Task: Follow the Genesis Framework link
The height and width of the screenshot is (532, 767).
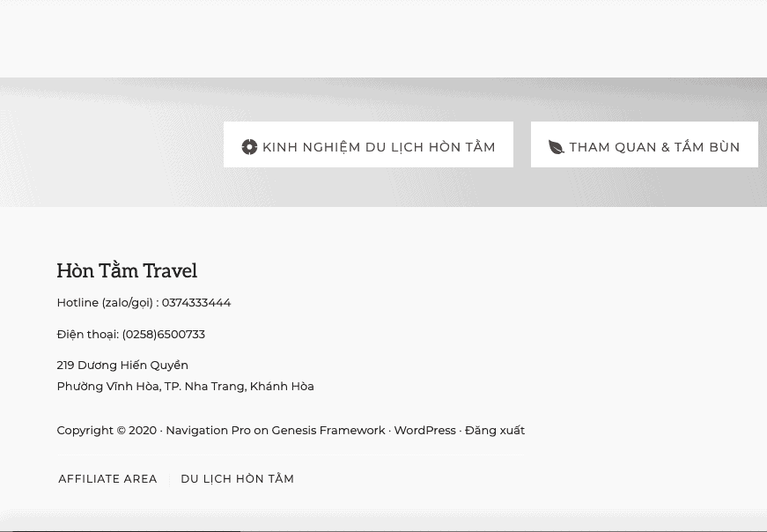Action: 328,431
